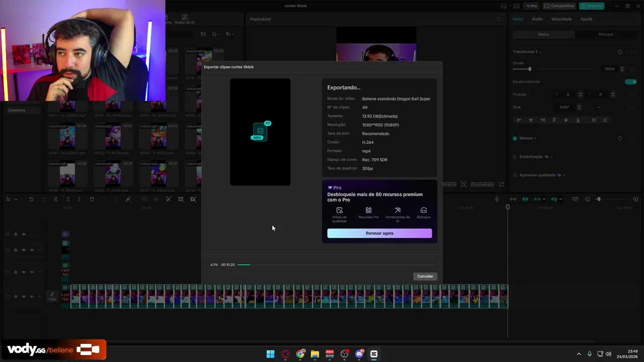The image size is (644, 362).
Task: Expand the Estabilização options arrow
Action: (551, 157)
